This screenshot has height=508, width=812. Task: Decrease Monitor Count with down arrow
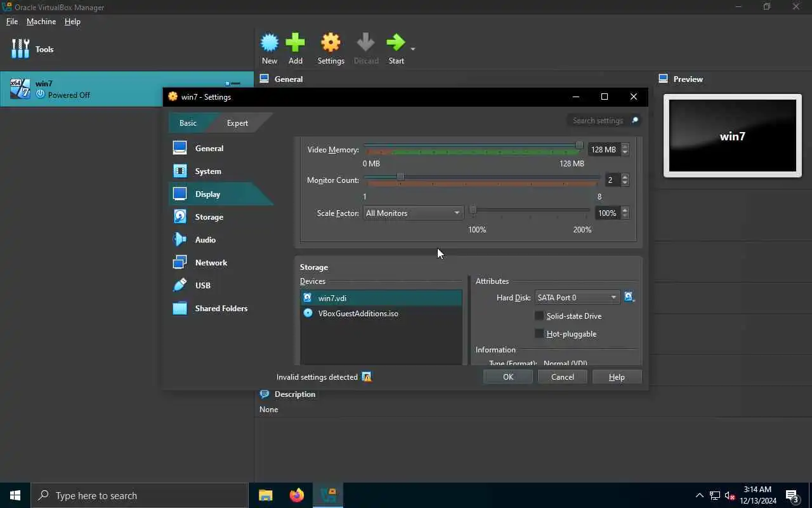[625, 184]
